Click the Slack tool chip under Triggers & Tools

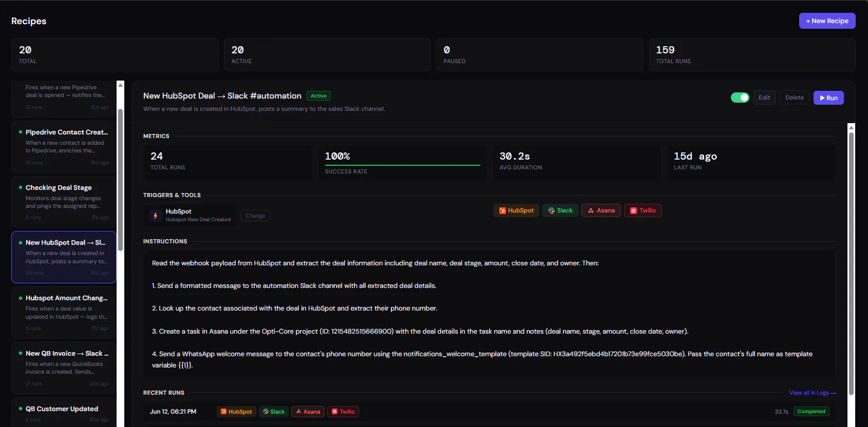click(x=560, y=210)
